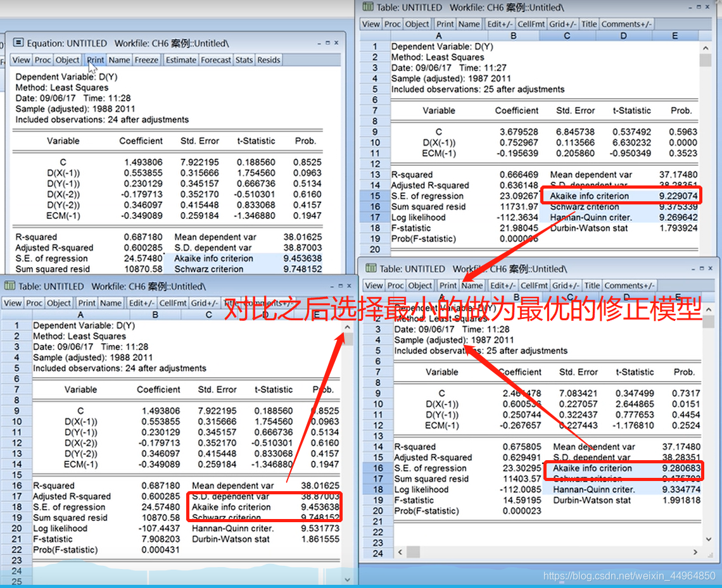
Task: Select row 18 header in bottom-right Table
Action: pyautogui.click(x=378, y=489)
